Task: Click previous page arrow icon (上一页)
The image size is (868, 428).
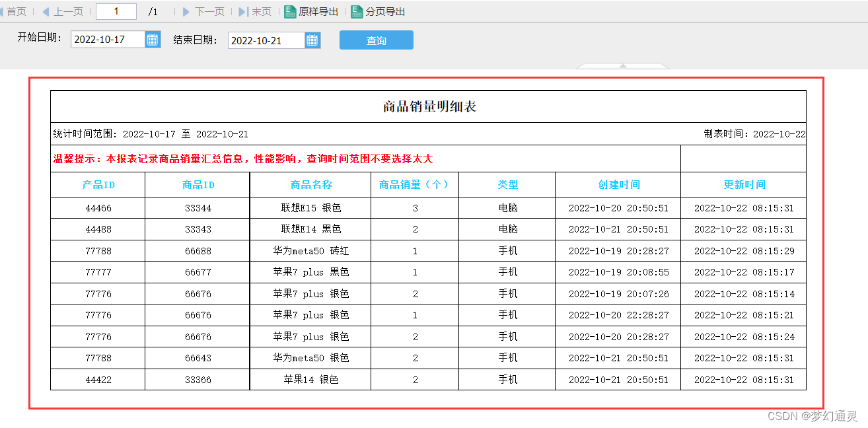Action: click(46, 12)
